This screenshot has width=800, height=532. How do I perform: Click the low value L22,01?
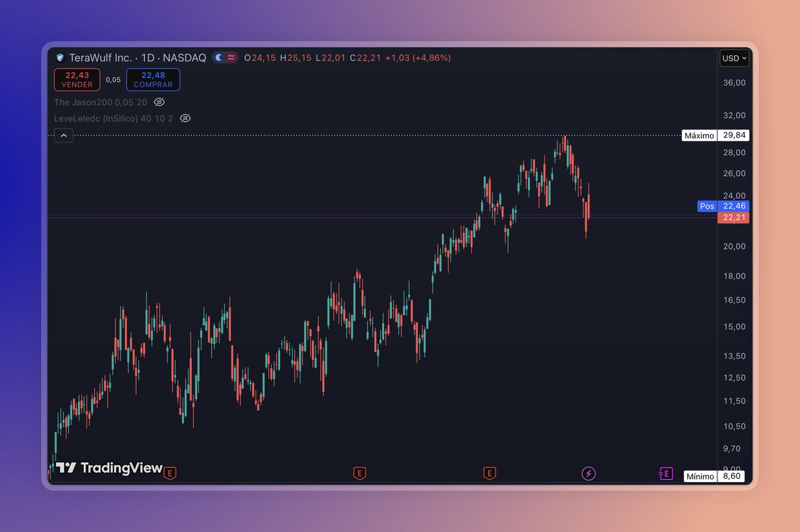pos(331,58)
